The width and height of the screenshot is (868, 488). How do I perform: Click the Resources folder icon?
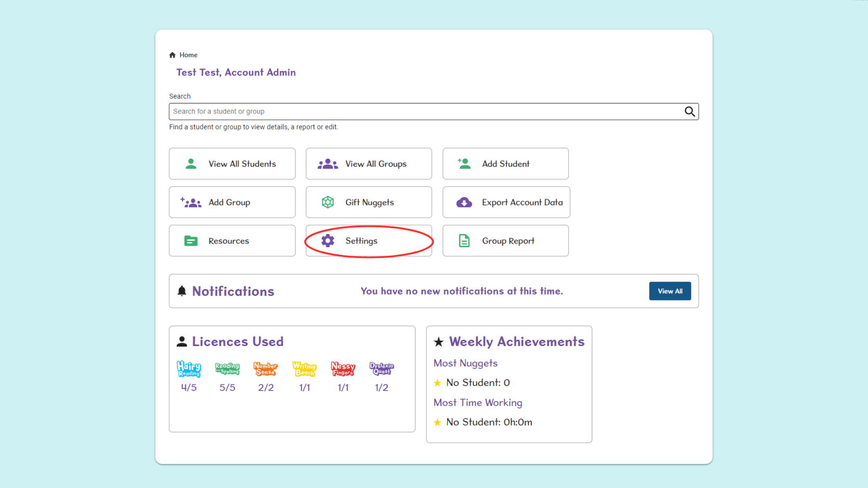point(190,241)
